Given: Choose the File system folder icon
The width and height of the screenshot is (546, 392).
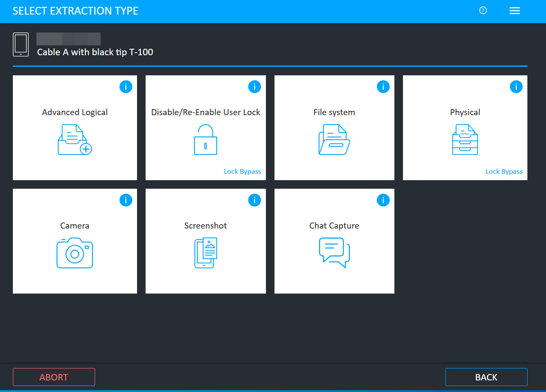Looking at the screenshot, I should coord(334,140).
